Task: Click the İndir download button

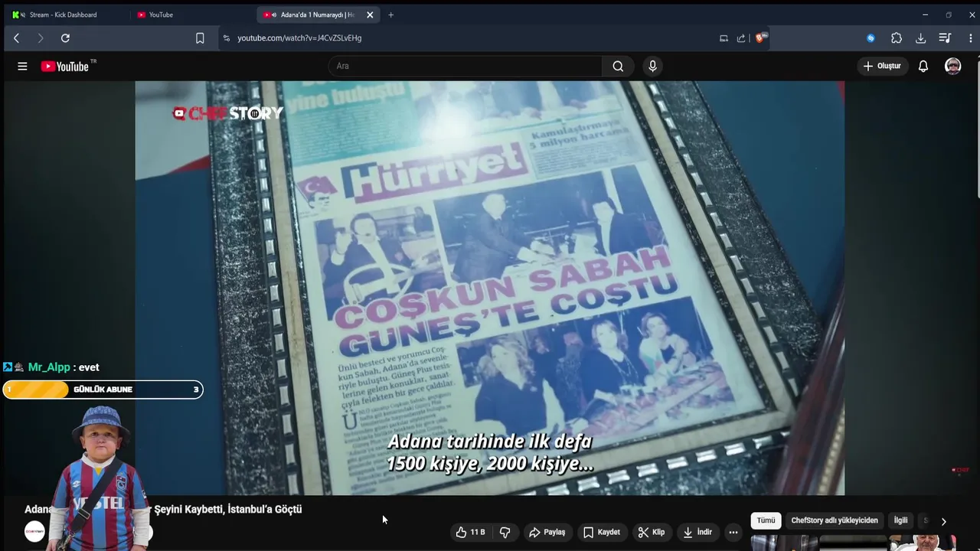Action: pos(697,532)
